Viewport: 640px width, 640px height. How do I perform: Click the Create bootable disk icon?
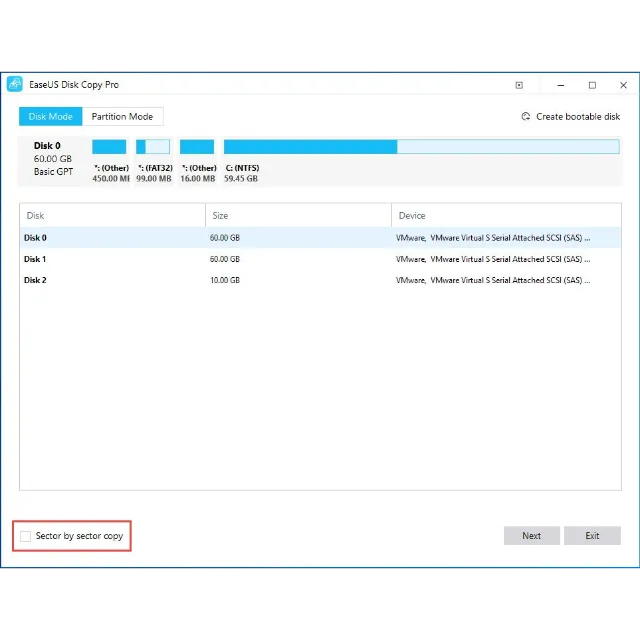[x=526, y=117]
